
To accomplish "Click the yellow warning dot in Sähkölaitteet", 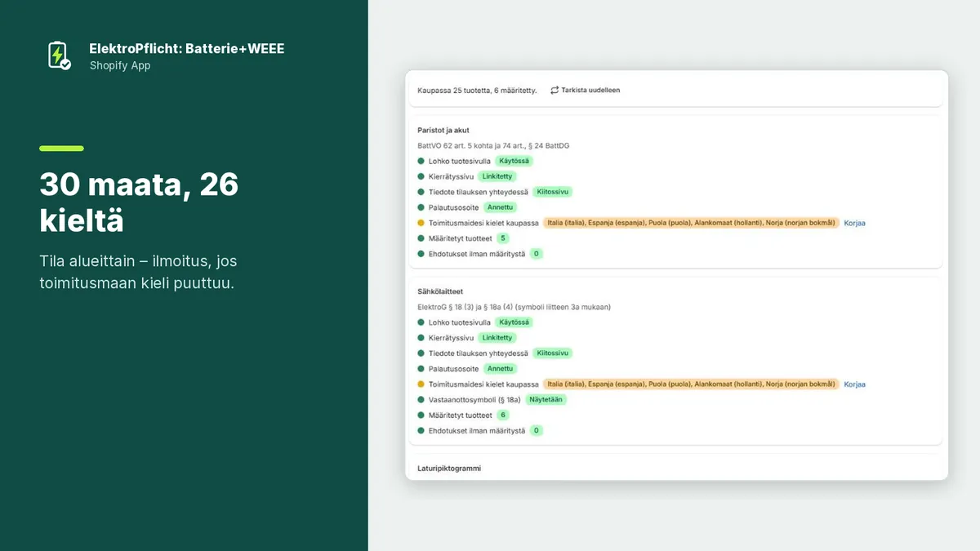I will (x=421, y=384).
